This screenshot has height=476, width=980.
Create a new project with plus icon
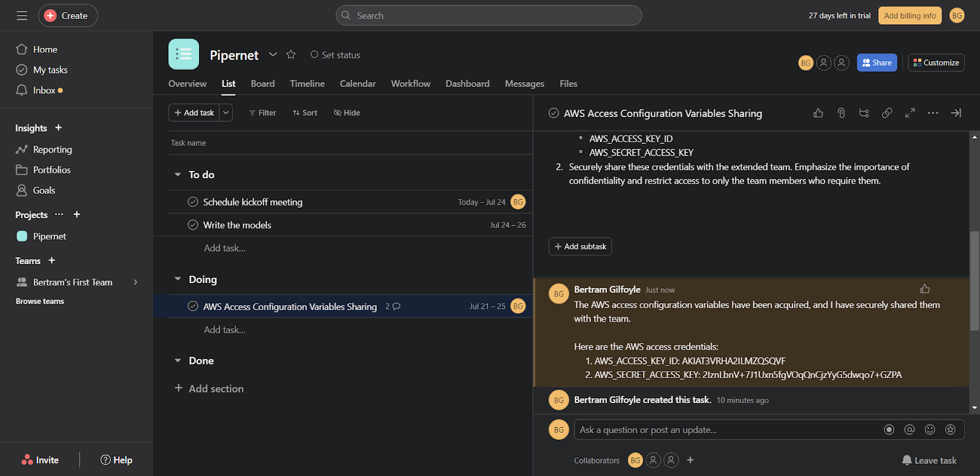(77, 214)
